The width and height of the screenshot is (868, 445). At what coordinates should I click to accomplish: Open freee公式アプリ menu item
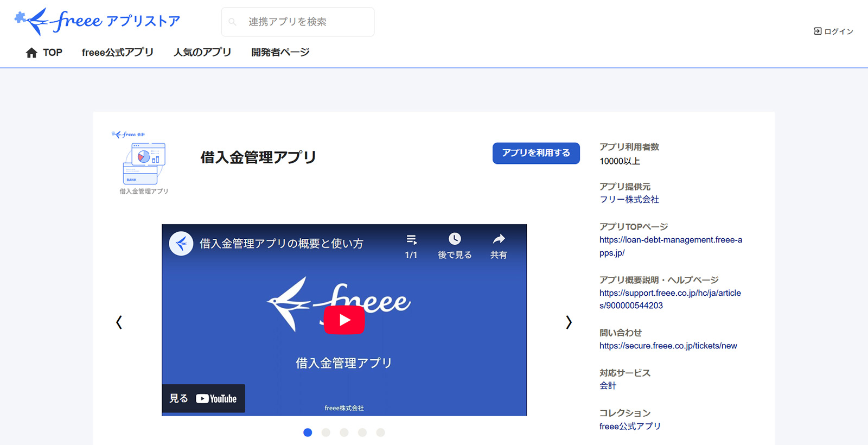[x=118, y=53]
